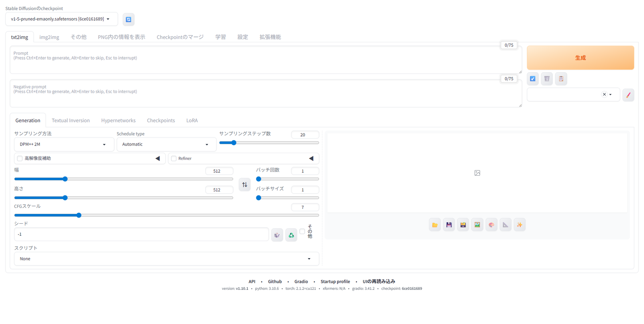Open the その他 top tab

(x=78, y=37)
